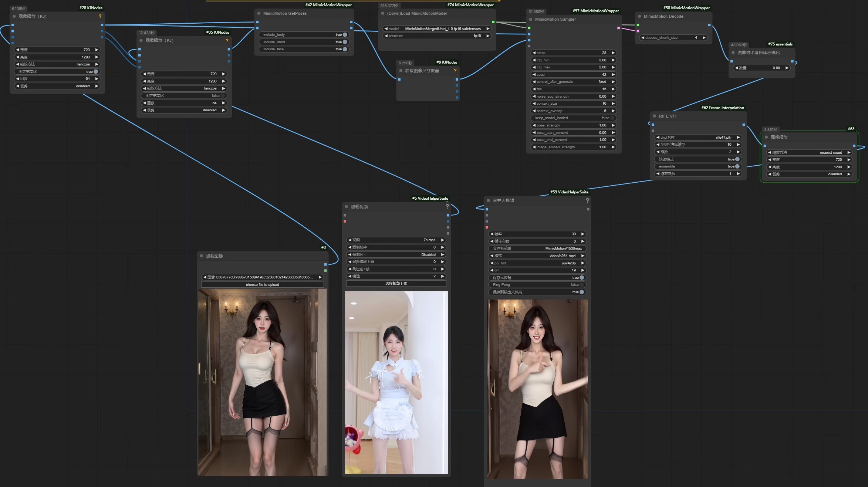The image size is (868, 487).
Task: Adjust the 数量 0.88 value on the sharpening node
Action: click(x=761, y=68)
